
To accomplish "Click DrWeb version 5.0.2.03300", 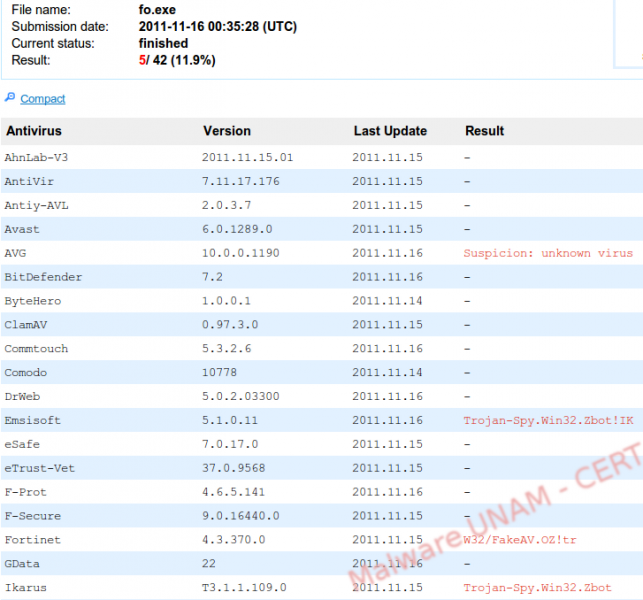I will [x=241, y=397].
